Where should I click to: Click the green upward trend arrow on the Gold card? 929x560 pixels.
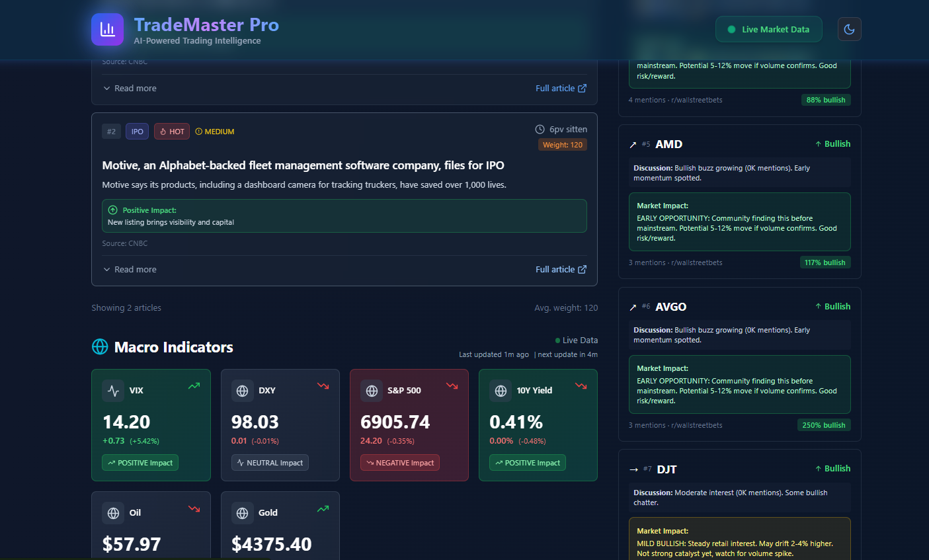pos(323,509)
